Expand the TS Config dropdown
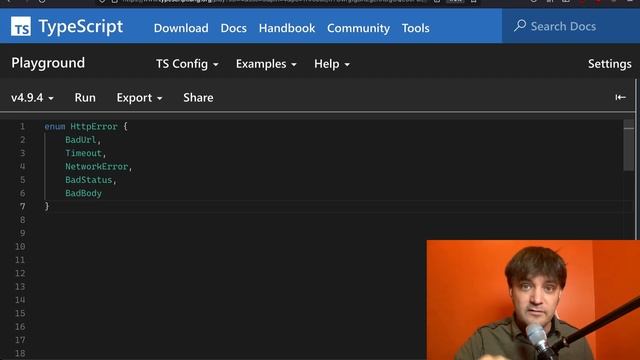This screenshot has width=640, height=360. click(187, 64)
